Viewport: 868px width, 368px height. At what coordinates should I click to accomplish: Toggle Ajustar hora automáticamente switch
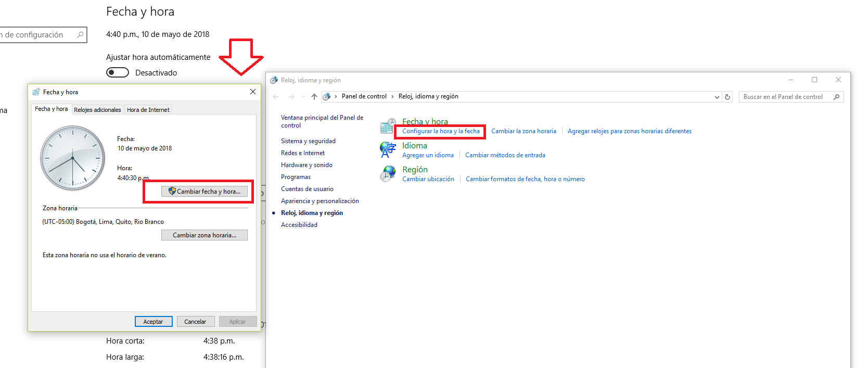[x=118, y=73]
